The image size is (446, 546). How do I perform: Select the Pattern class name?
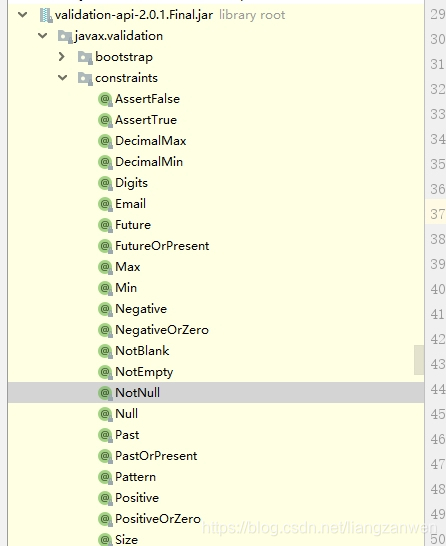tap(135, 477)
